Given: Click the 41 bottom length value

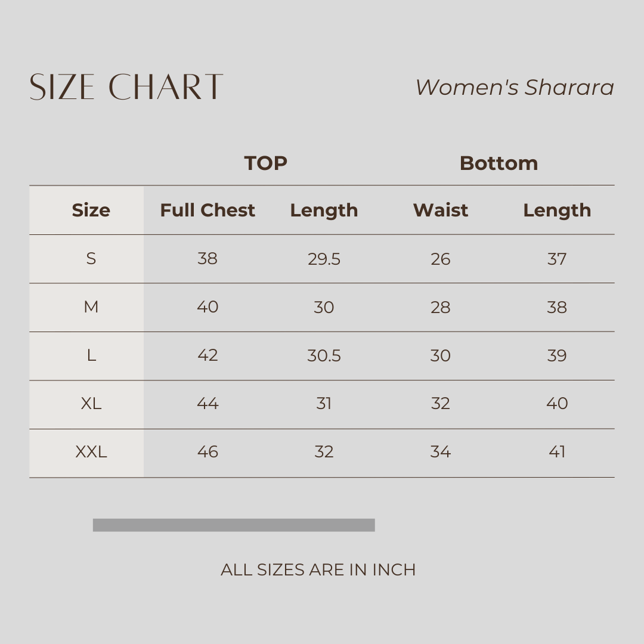Looking at the screenshot, I should coord(557,452).
